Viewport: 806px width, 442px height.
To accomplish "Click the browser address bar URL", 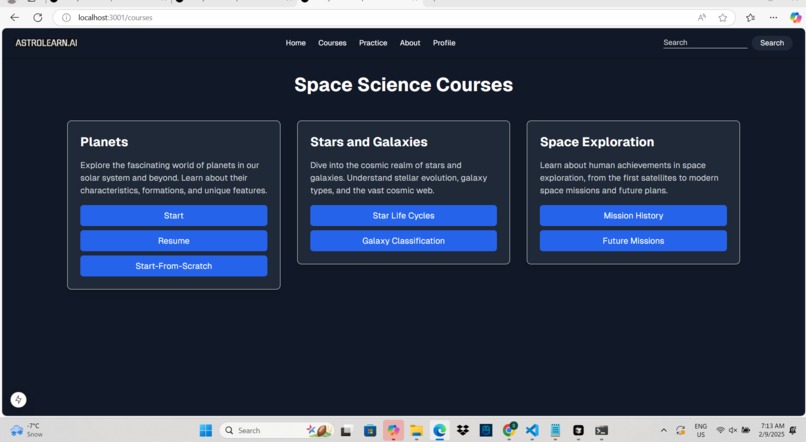I will (x=115, y=17).
